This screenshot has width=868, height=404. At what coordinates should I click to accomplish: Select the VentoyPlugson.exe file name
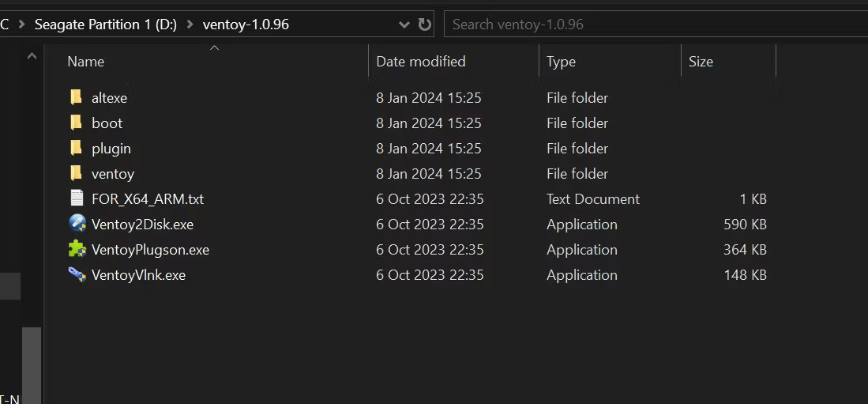(150, 250)
